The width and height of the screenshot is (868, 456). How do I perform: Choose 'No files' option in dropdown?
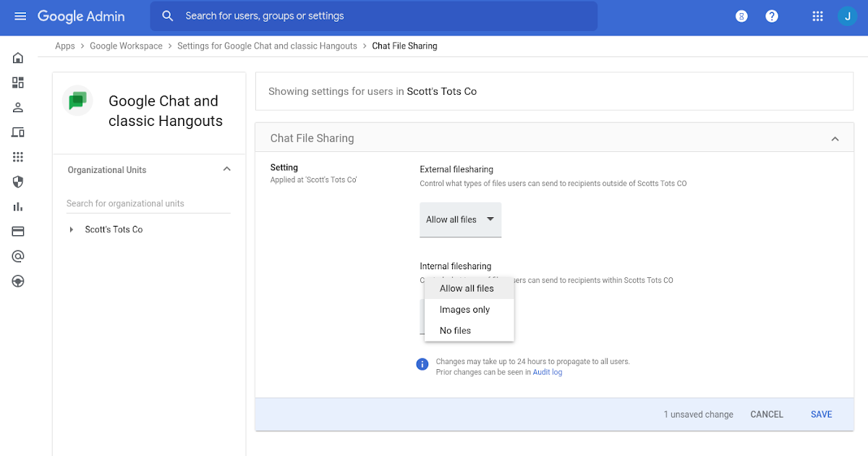456,331
